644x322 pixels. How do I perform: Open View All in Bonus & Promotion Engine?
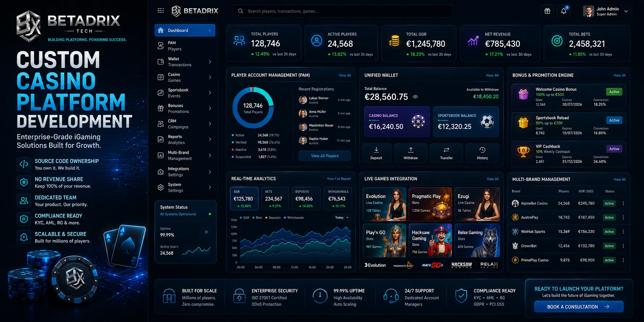pyautogui.click(x=620, y=76)
